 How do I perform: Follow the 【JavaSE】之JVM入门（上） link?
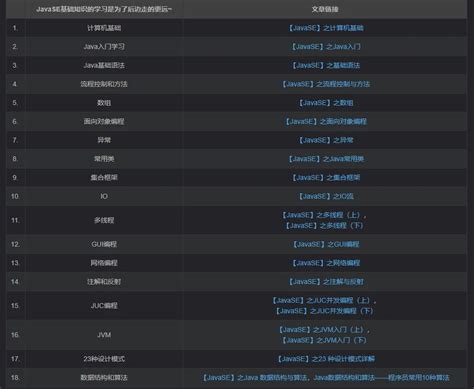[322, 330]
